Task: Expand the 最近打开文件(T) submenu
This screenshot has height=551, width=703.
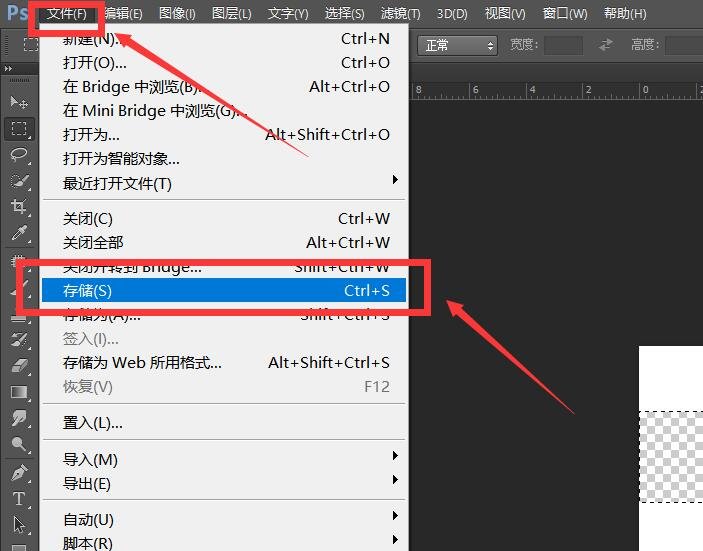Action: pyautogui.click(x=223, y=183)
